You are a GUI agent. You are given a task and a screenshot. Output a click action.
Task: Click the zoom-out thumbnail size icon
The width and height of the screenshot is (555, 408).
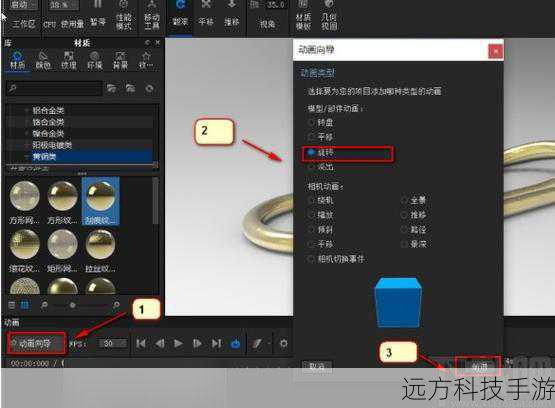coord(44,305)
